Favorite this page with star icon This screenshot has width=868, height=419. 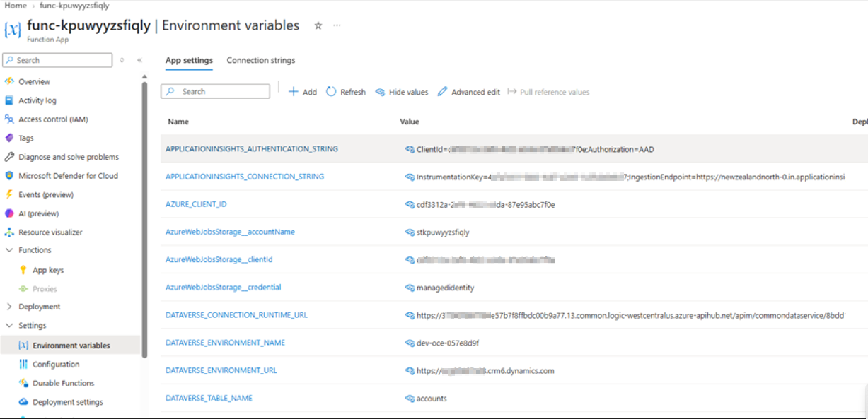[x=318, y=25]
